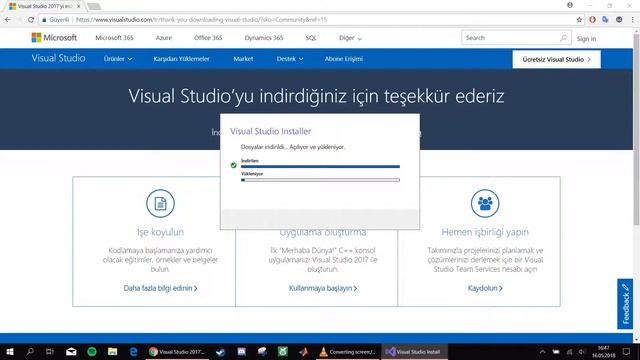640x360 pixels.
Task: Open Spotify from the taskbar
Action: [92, 351]
